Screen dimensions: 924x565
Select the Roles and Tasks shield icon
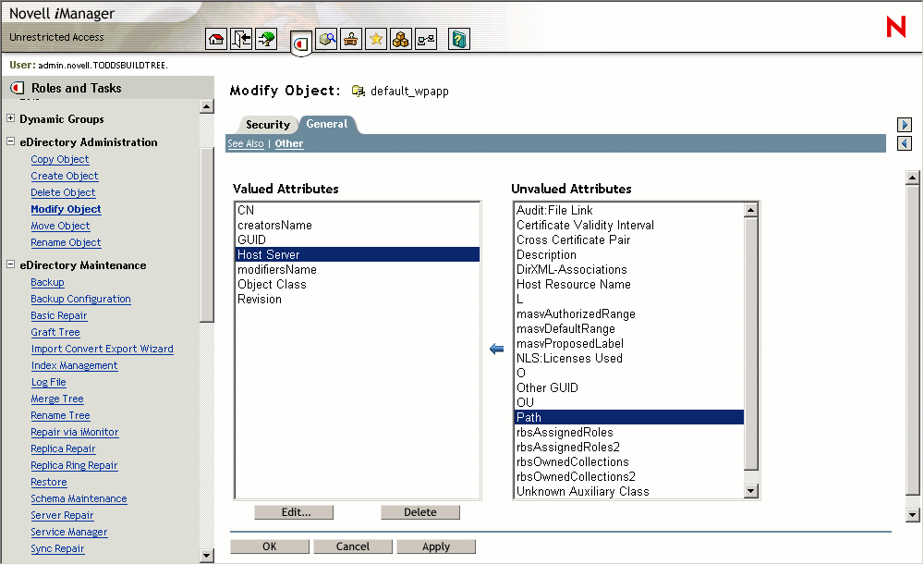click(x=302, y=42)
